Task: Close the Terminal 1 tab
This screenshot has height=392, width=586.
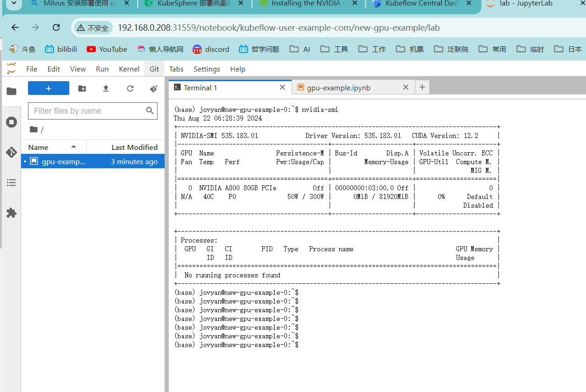Action: coord(283,87)
